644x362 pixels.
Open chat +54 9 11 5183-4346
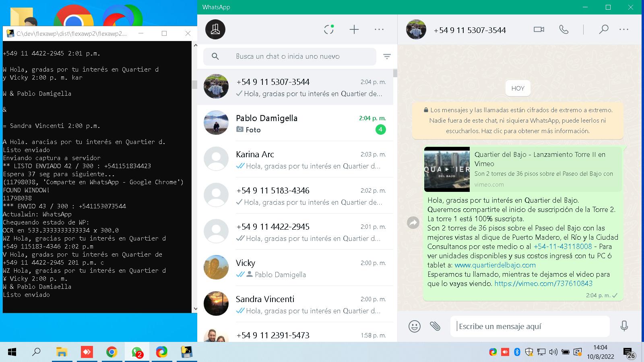(295, 195)
